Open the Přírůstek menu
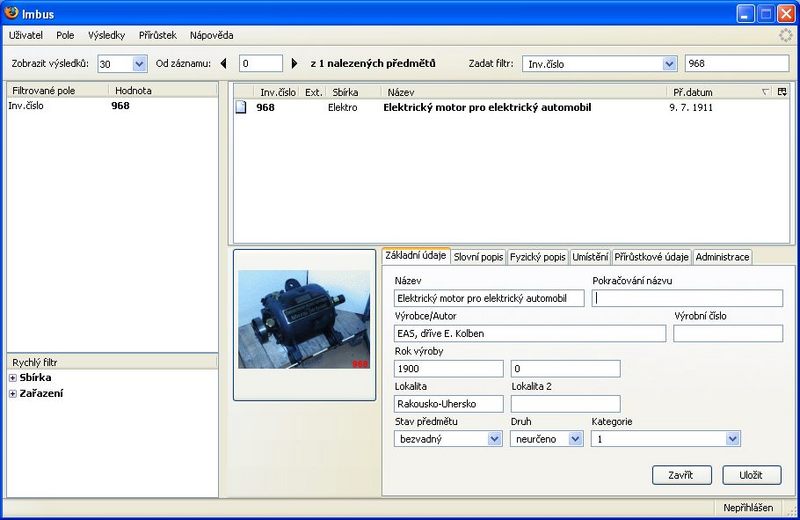Screen dimensions: 800x520 [157, 35]
